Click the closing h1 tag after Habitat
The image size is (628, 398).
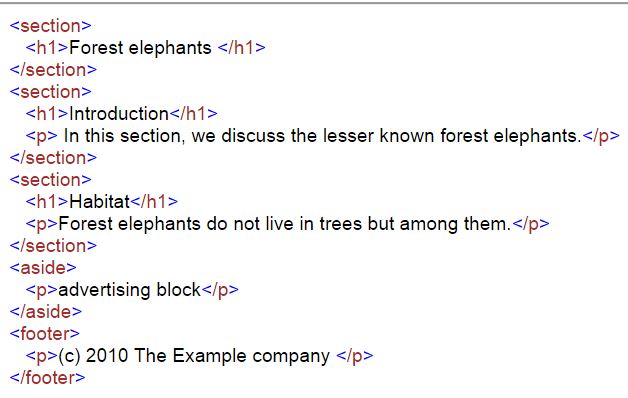[154, 201]
